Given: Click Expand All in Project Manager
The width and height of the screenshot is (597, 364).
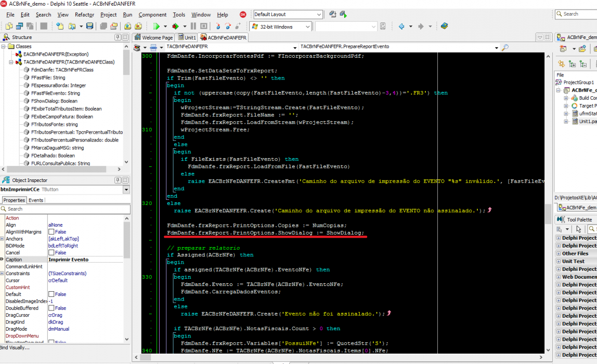Looking at the screenshot, I should pyautogui.click(x=572, y=64).
